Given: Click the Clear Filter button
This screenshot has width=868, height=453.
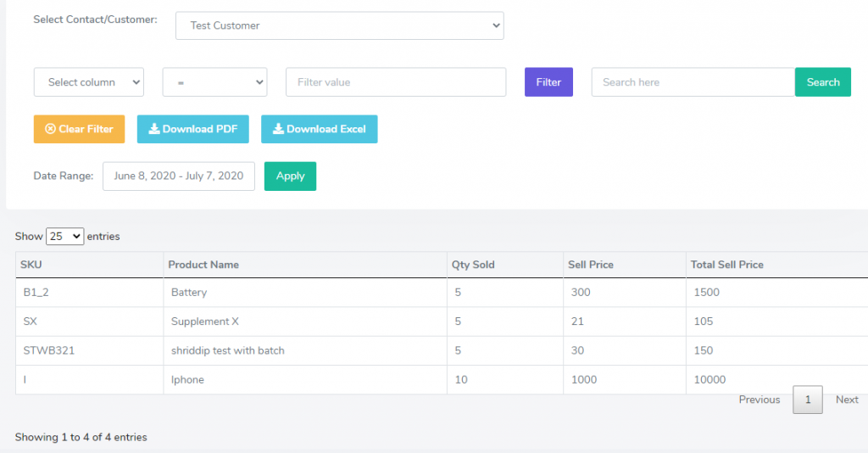Looking at the screenshot, I should 79,129.
